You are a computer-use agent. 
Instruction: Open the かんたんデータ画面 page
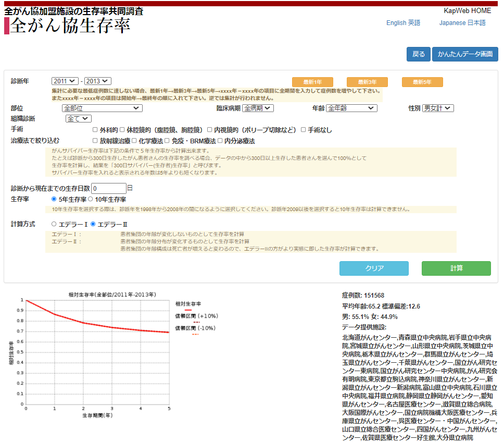point(464,54)
